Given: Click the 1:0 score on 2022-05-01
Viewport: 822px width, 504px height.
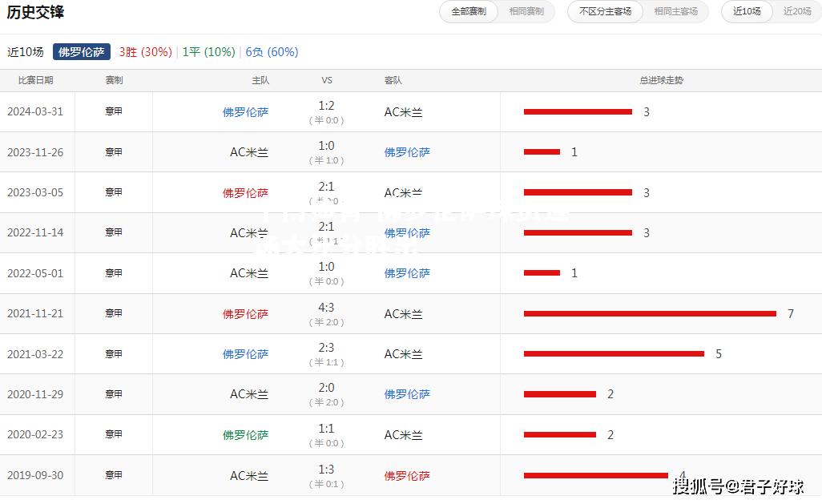Looking at the screenshot, I should tap(326, 267).
